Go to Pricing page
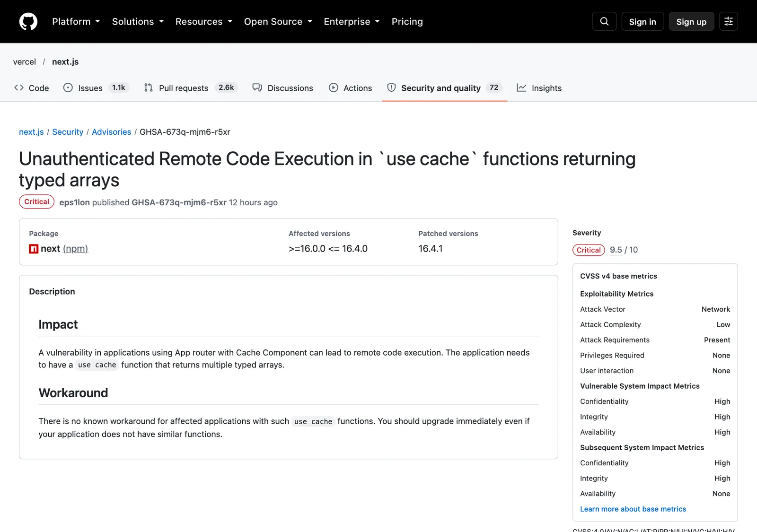 pos(407,22)
